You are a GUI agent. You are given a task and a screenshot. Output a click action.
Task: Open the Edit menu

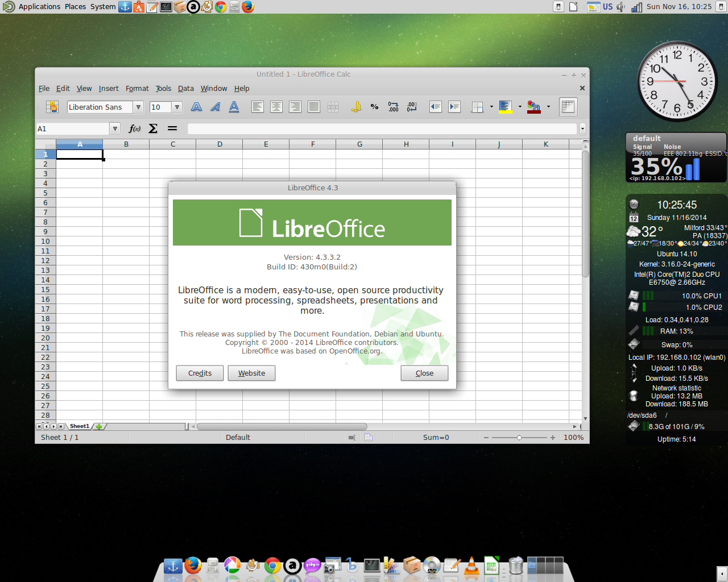[63, 89]
